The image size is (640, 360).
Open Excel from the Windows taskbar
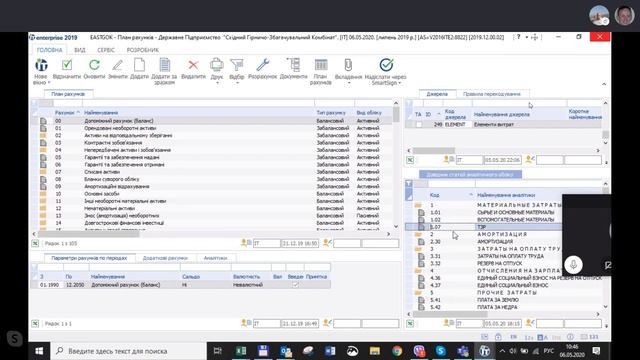click(241, 351)
